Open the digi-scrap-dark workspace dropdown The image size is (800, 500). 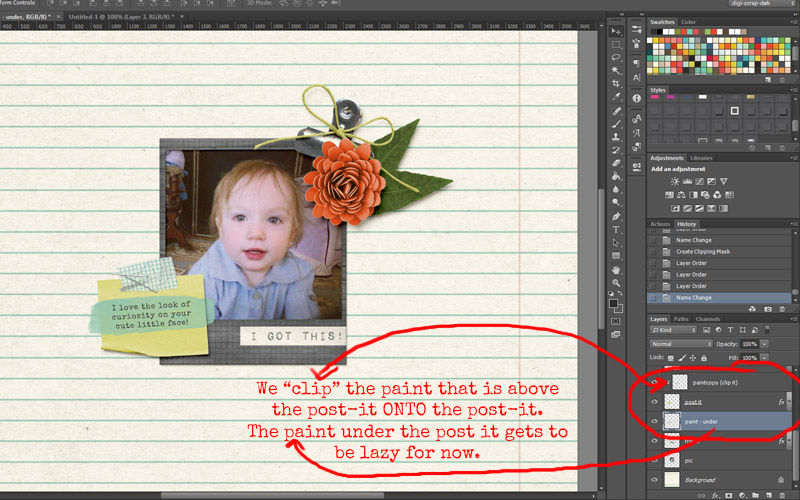pos(762,3)
